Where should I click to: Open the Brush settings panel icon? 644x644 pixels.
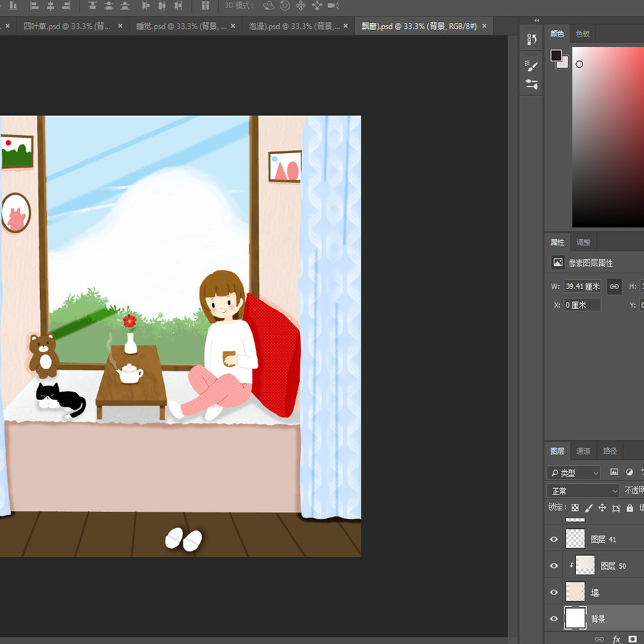click(532, 66)
